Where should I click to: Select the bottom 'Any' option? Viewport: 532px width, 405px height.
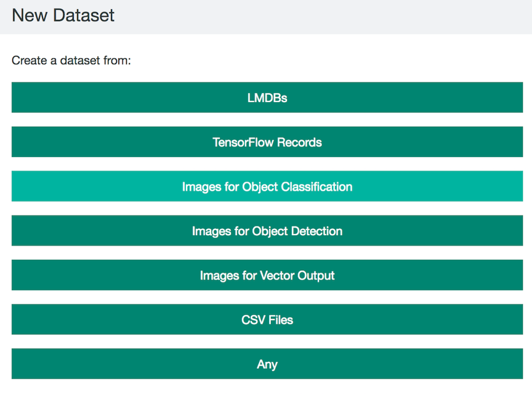click(x=267, y=364)
